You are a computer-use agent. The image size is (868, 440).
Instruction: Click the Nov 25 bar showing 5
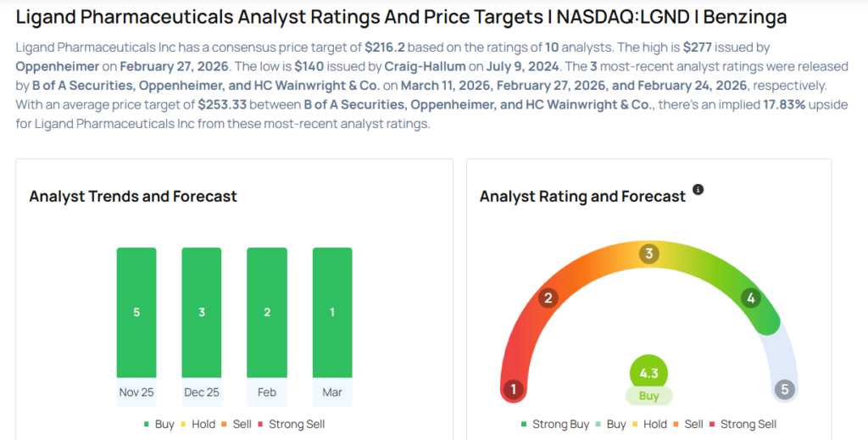pyautogui.click(x=136, y=312)
